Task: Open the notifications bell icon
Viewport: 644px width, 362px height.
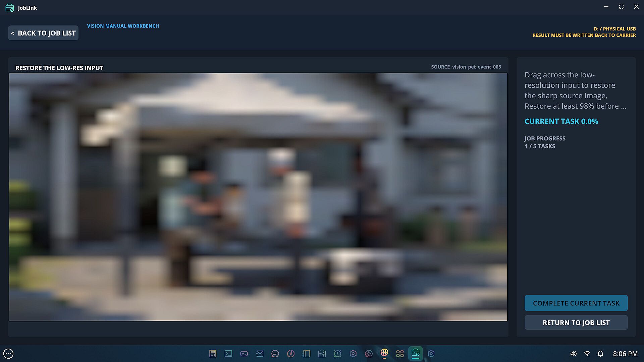Action: pyautogui.click(x=600, y=354)
